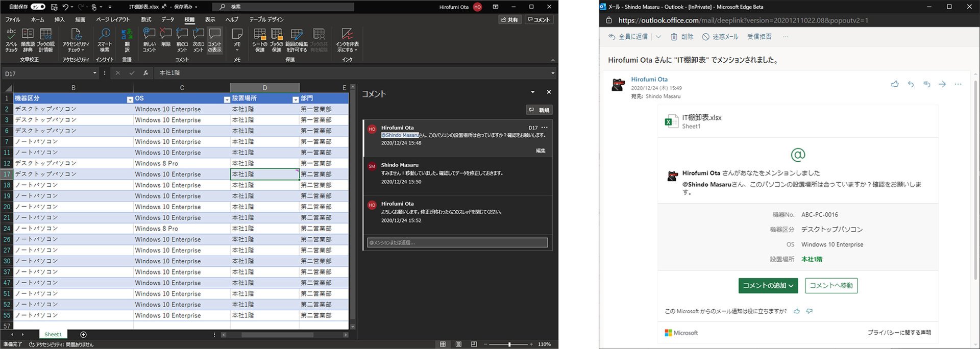Viewport: 980px width, 349px height.
Task: Click the コメント button at Excel top right
Action: (539, 19)
